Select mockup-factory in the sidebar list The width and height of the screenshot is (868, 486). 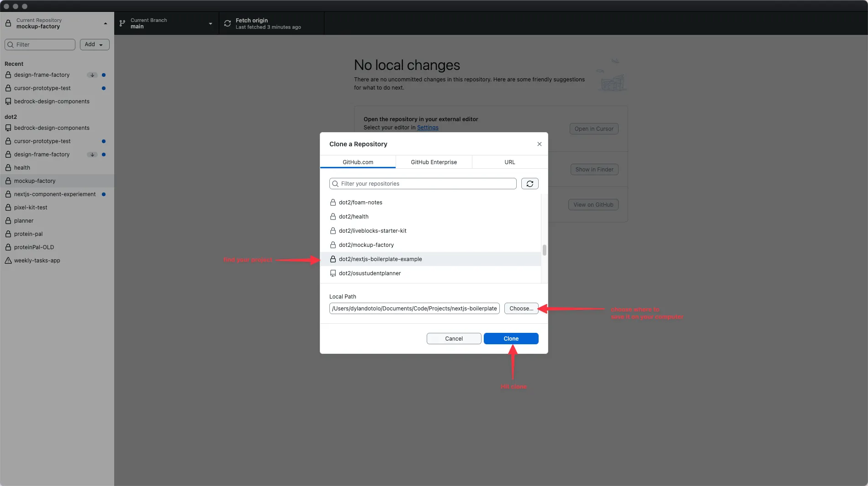57,181
